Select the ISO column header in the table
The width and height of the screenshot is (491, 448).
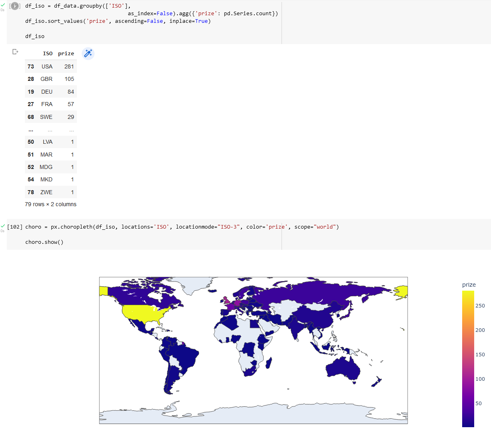[x=48, y=53]
